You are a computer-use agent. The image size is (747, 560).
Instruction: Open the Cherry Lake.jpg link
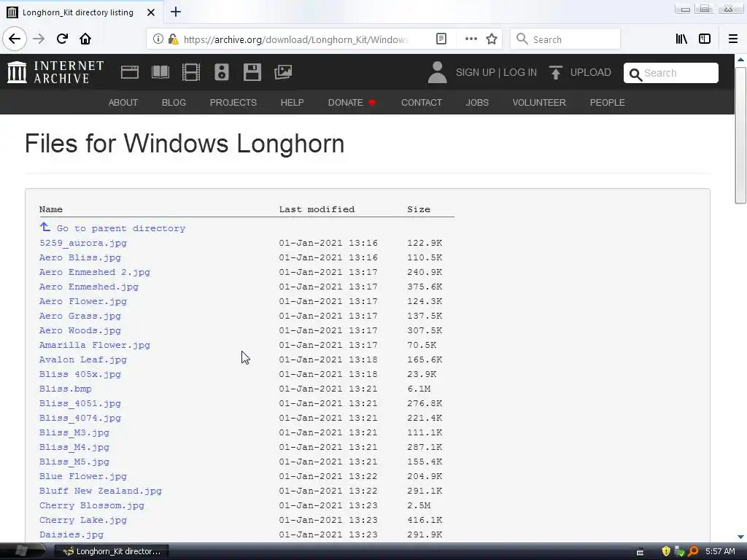(83, 520)
